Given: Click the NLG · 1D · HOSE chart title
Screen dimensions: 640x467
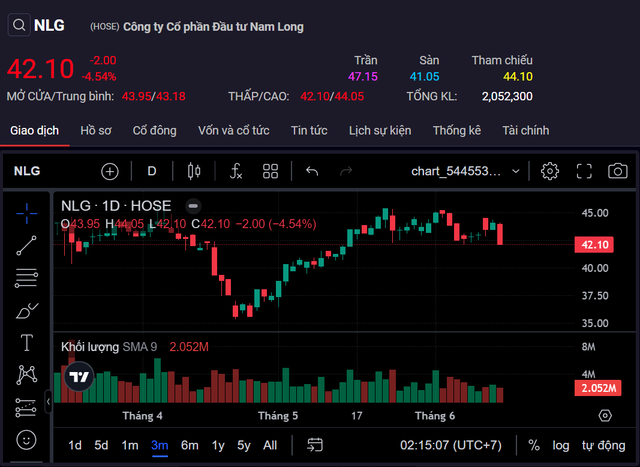Looking at the screenshot, I should (x=116, y=206).
